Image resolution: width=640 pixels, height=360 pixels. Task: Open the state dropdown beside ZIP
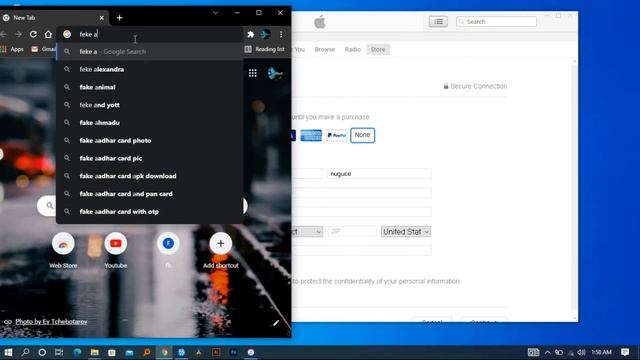point(307,231)
